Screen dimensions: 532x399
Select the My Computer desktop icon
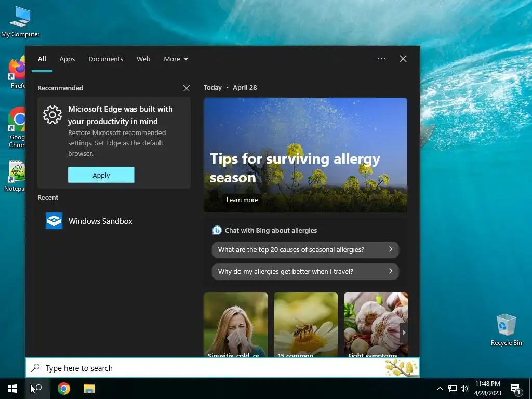coord(20,22)
